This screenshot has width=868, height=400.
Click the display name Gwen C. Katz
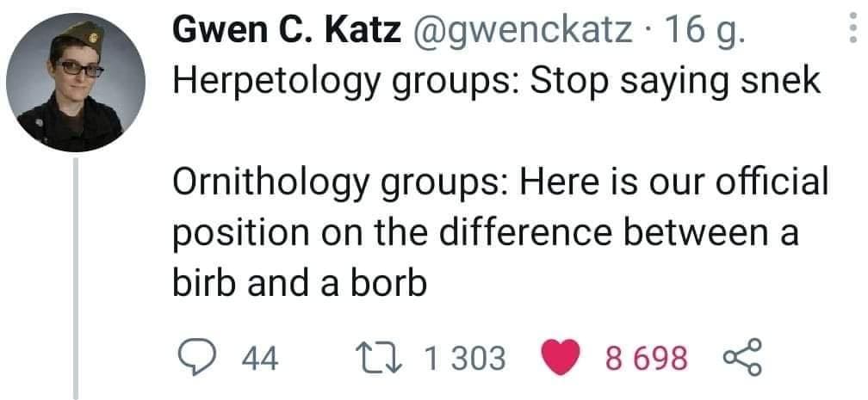(x=287, y=32)
